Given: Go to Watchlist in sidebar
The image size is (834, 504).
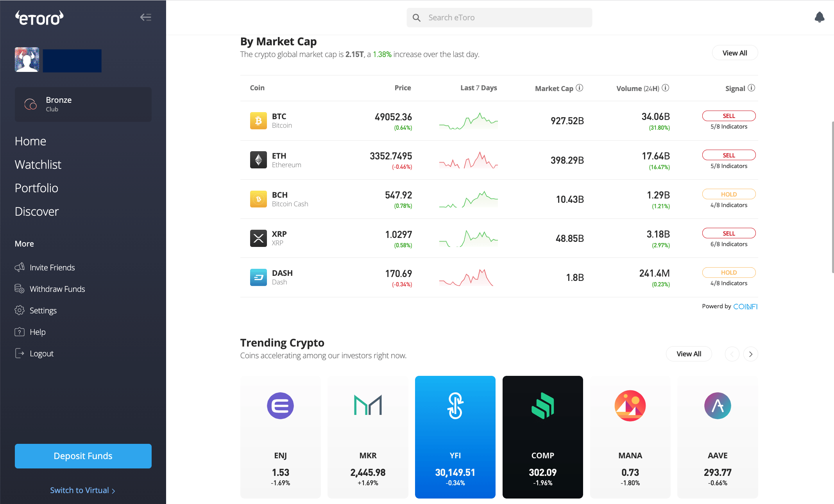Looking at the screenshot, I should pos(38,164).
